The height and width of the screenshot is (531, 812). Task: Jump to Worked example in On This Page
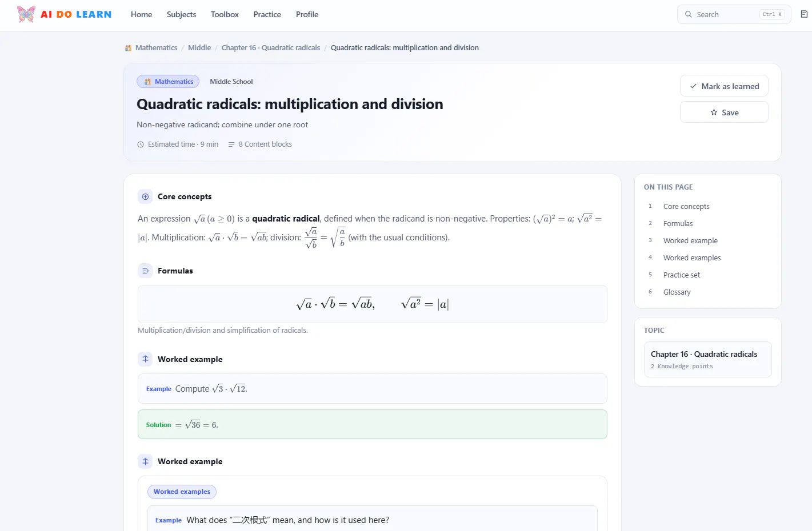coord(690,241)
